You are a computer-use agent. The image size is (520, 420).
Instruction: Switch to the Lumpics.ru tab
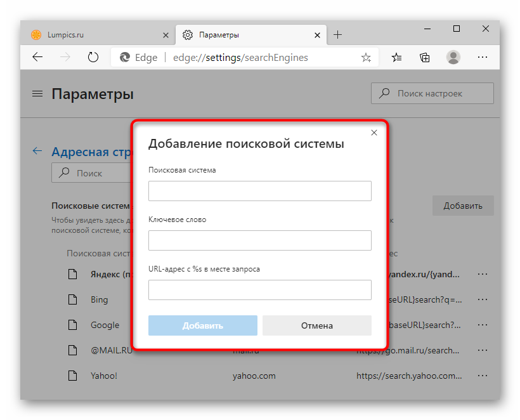click(x=98, y=35)
